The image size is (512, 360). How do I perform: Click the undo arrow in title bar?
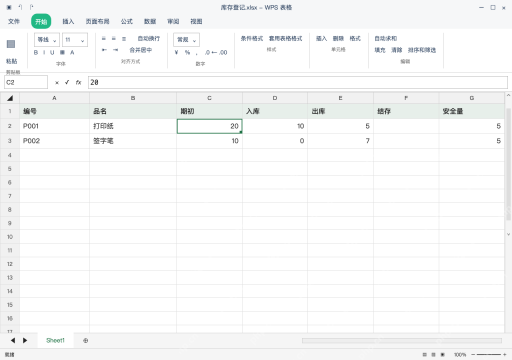coord(20,7)
